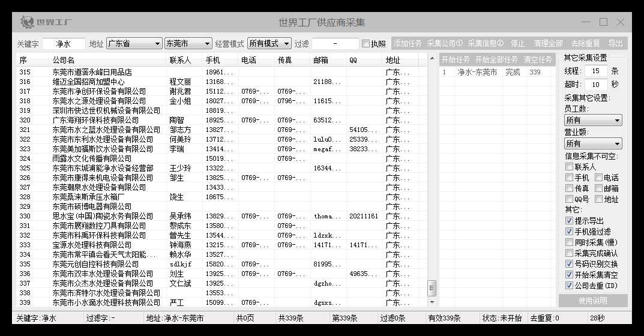Image resolution: width=644 pixels, height=336 pixels.
Task: Click the 关键字 input field
Action: 64,44
